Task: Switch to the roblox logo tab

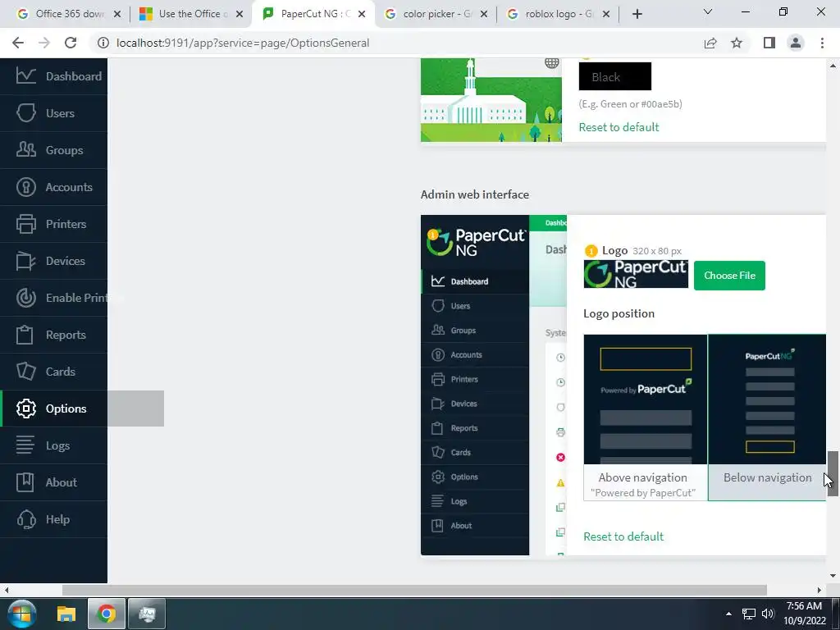Action: [x=559, y=14]
